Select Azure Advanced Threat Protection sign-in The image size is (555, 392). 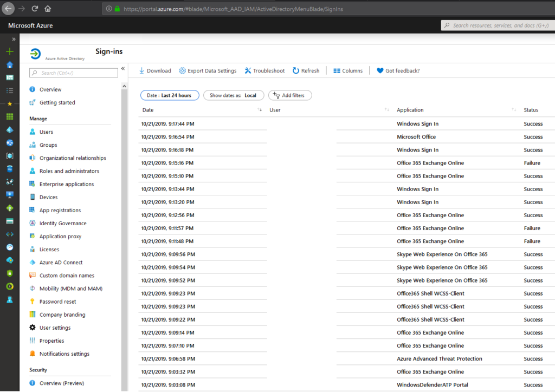(346, 359)
